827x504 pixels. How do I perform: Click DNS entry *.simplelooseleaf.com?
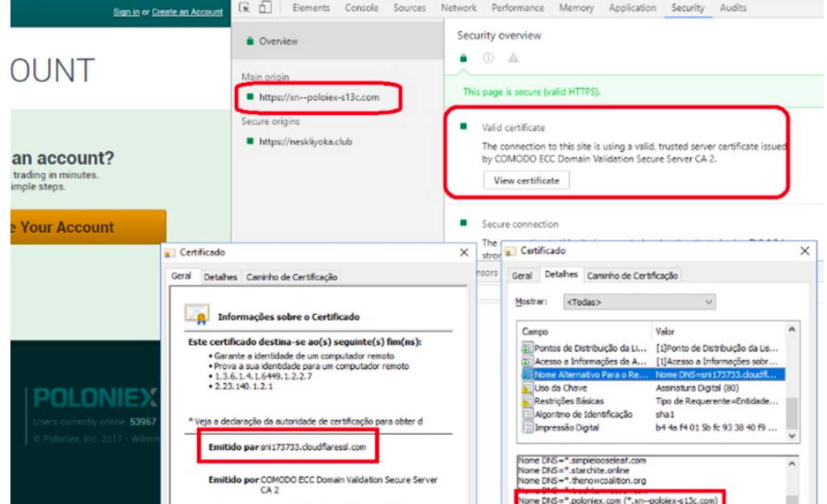point(582,461)
